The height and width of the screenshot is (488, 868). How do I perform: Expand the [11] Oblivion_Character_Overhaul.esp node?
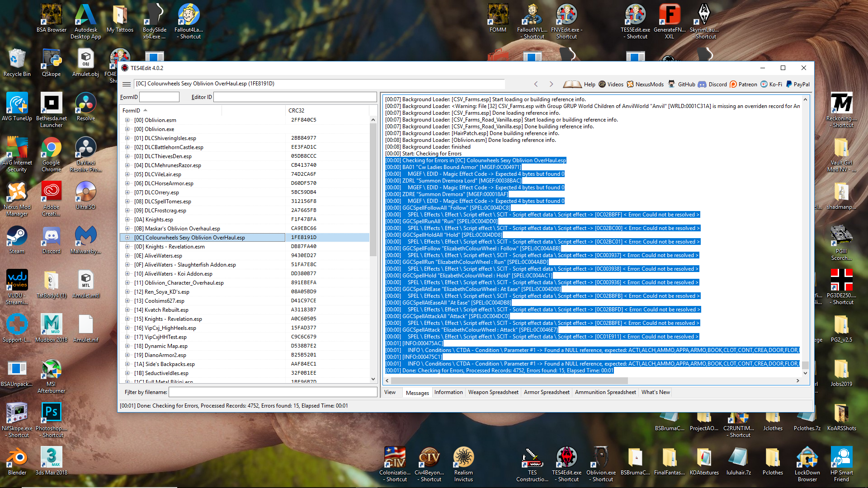(127, 283)
